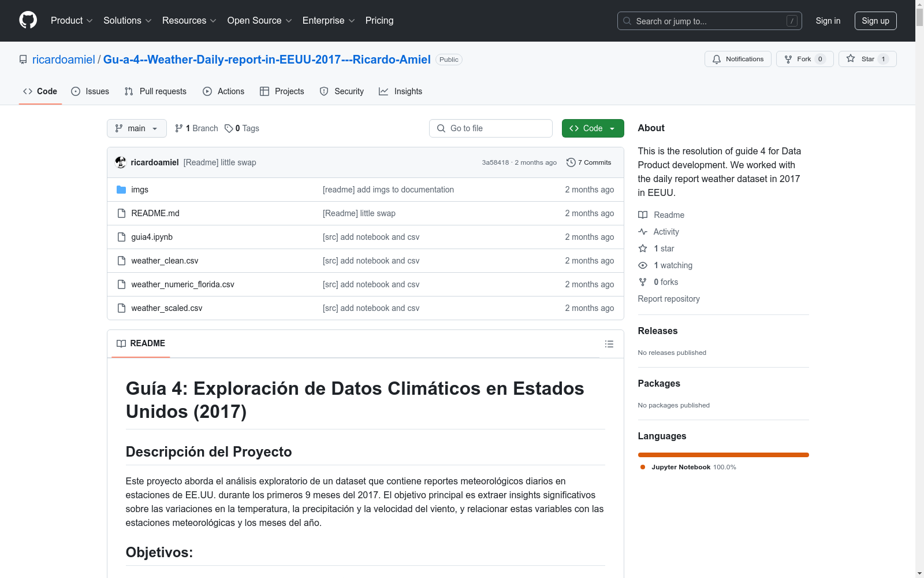Image resolution: width=924 pixels, height=578 pixels.
Task: Click the Go to file input
Action: point(491,128)
